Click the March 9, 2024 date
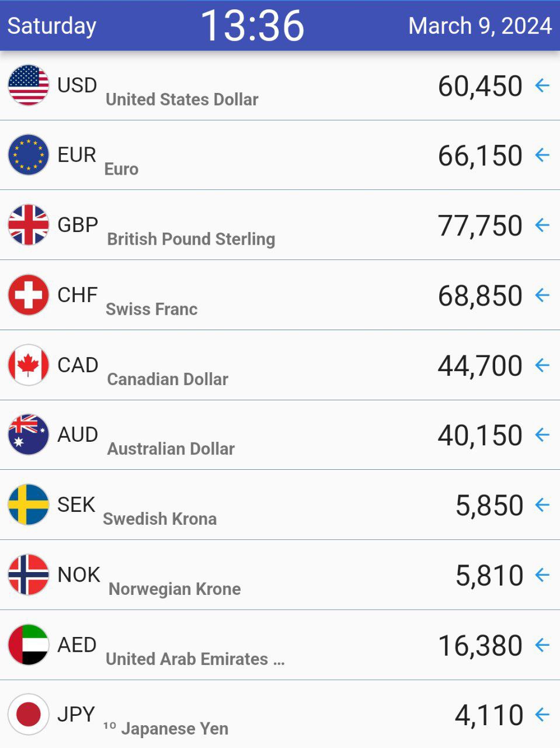 (480, 26)
